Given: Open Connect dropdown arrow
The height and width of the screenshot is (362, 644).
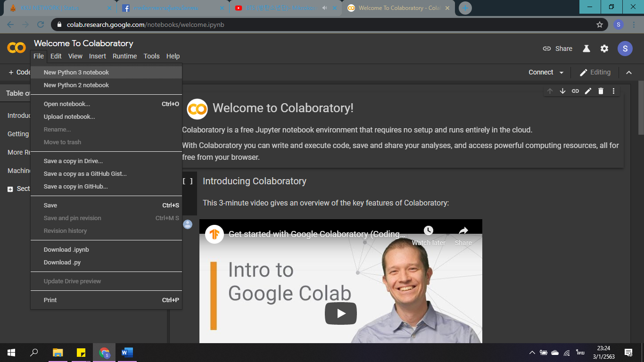Looking at the screenshot, I should click(x=561, y=73).
